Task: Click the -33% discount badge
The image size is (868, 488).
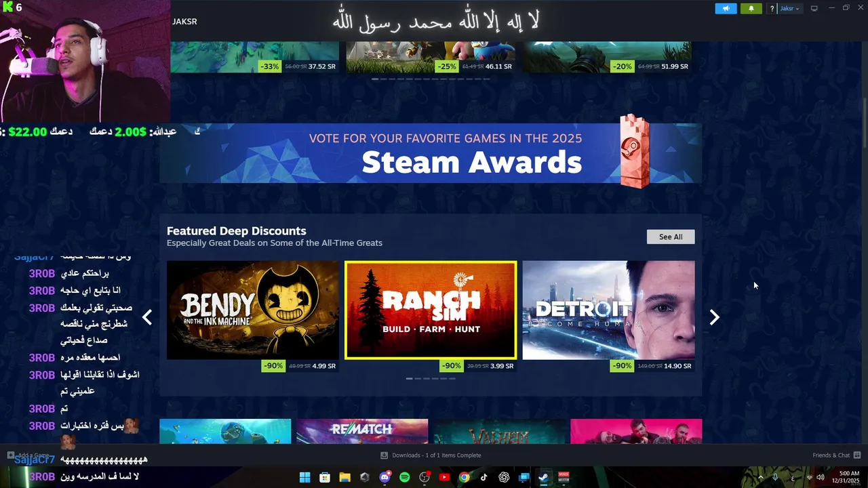Action: click(270, 66)
